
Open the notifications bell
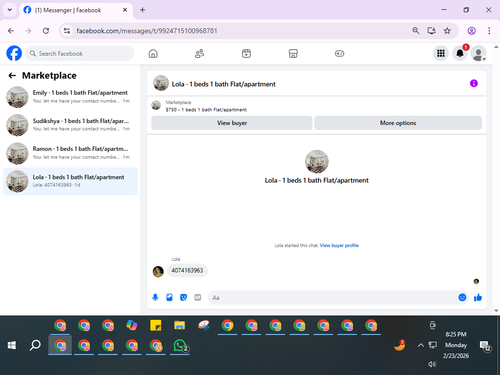[x=460, y=53]
